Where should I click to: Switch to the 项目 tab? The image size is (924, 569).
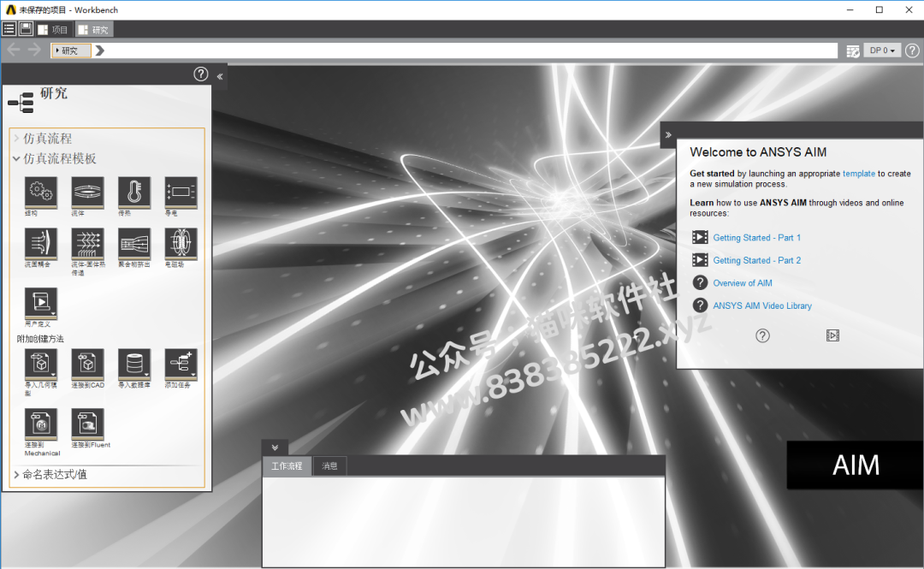[53, 29]
